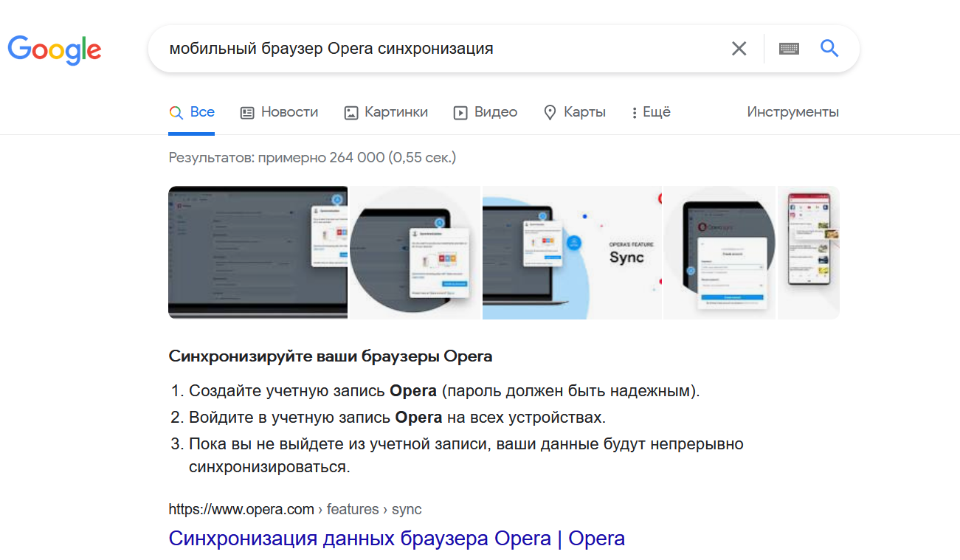Screen dimensions: 960x560
Task: Switch to the Карты tab
Action: [574, 112]
